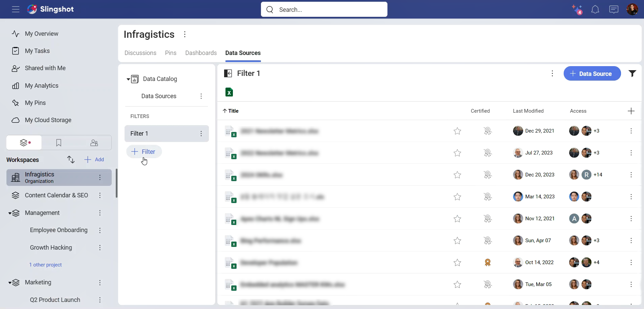Open options for Marketing workspace
This screenshot has width=644, height=309.
[x=100, y=283]
